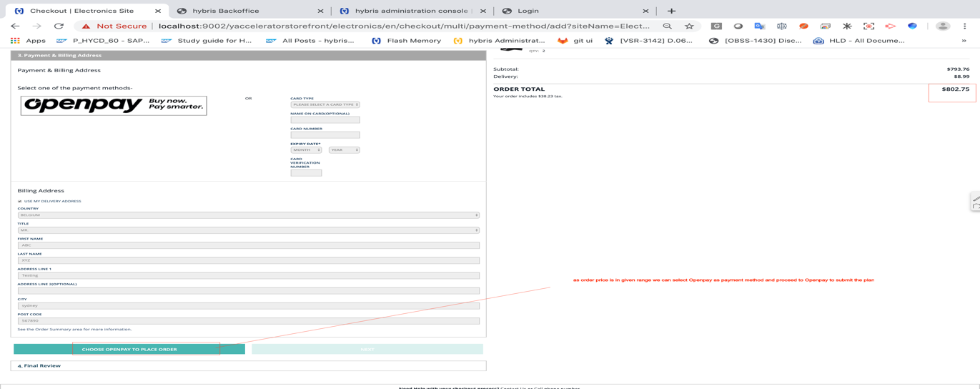
Task: Click the Card Number input field
Action: click(x=325, y=135)
